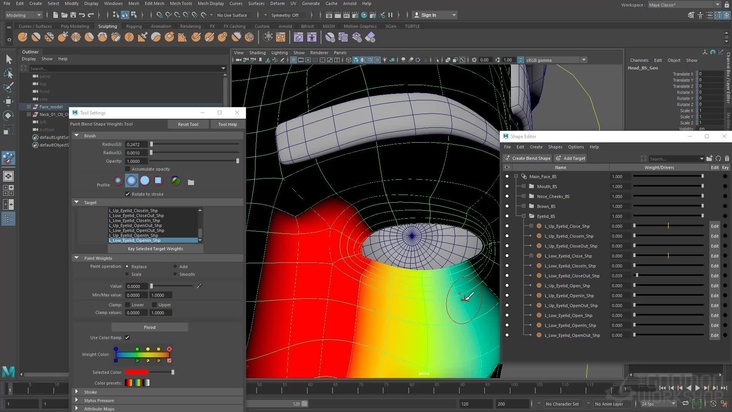The height and width of the screenshot is (412, 732).
Task: Click the new group folder icon in Shape Editor
Action: point(710,159)
